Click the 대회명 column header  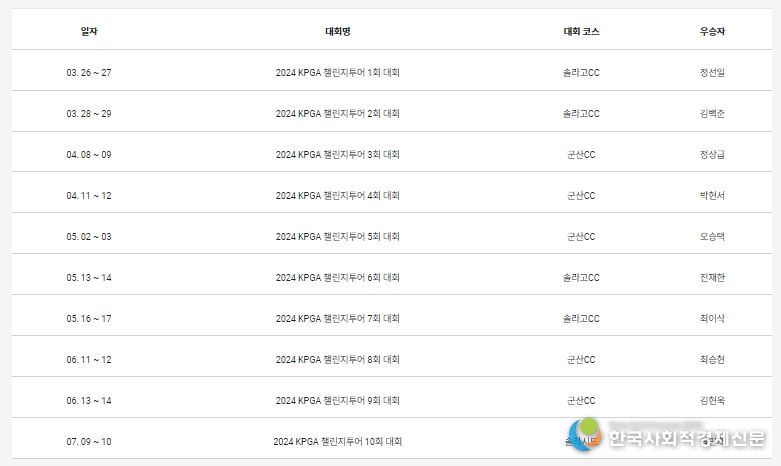click(338, 31)
